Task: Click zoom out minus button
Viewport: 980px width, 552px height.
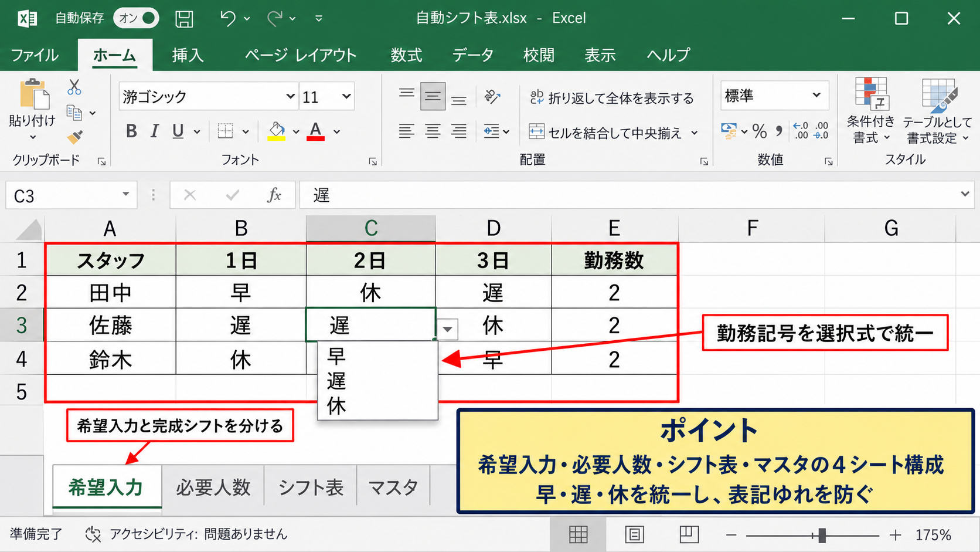Action: 731,535
